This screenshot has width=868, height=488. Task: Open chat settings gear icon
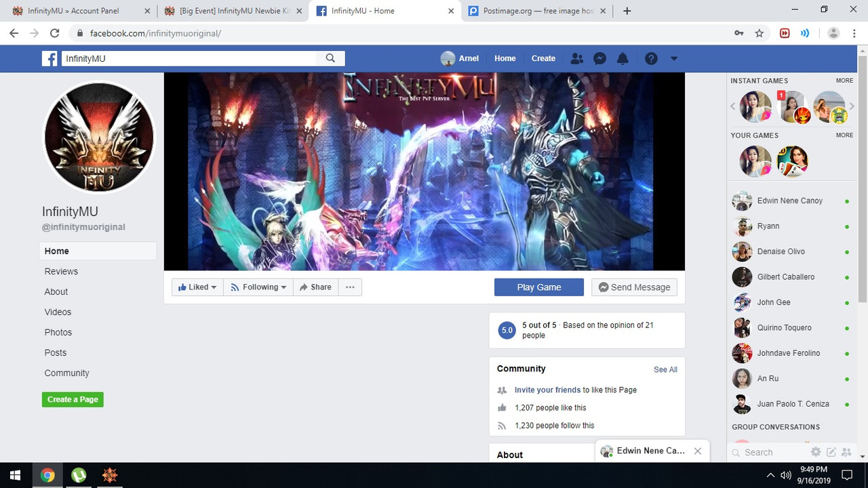point(816,452)
